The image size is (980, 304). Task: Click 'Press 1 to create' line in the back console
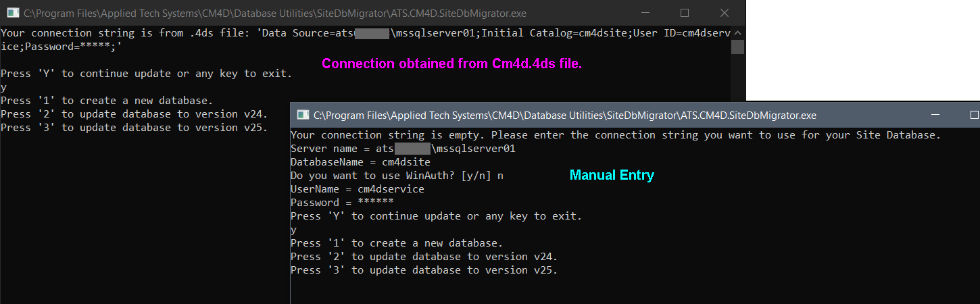[x=107, y=101]
